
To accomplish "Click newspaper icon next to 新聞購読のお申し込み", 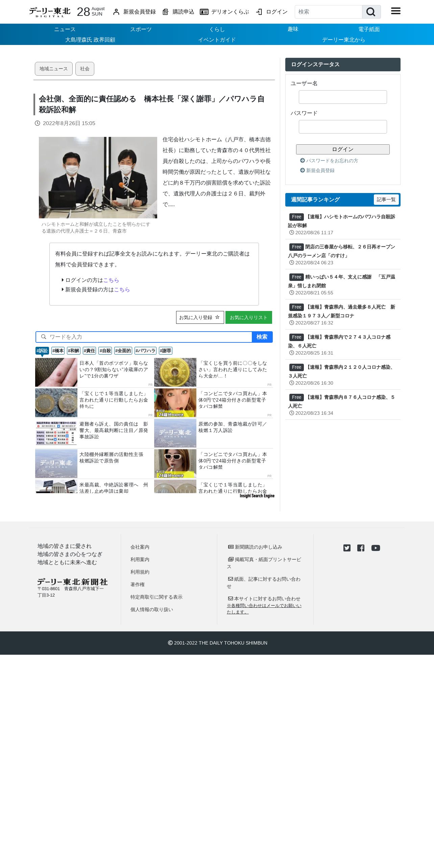I will (x=231, y=547).
